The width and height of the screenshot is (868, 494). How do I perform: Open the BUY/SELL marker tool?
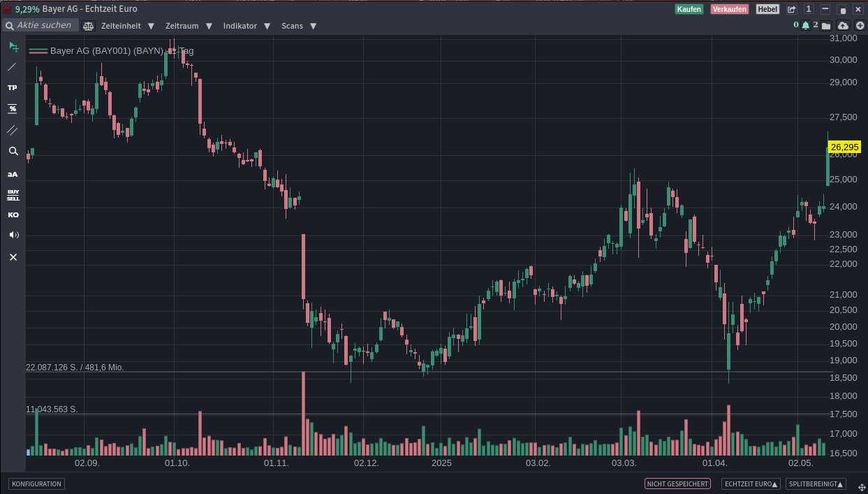13,195
